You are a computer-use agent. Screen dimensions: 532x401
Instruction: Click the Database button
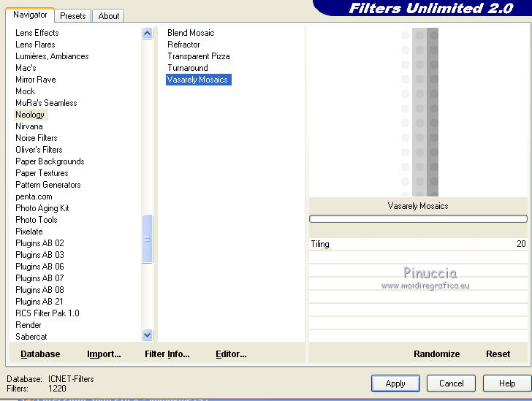pyautogui.click(x=40, y=354)
